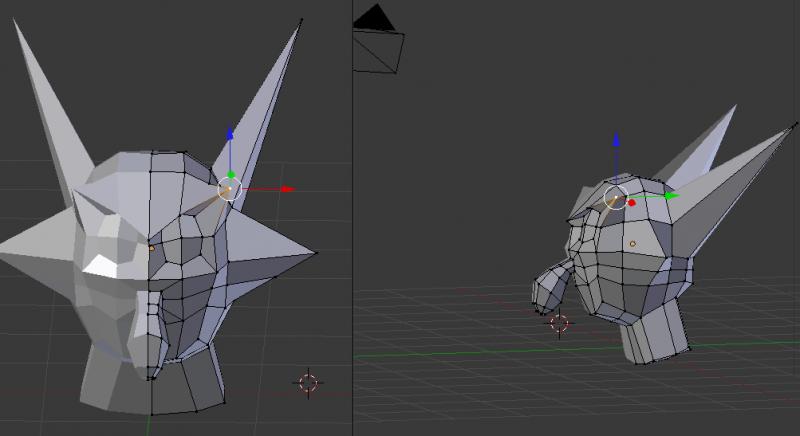Select orange origin dot on nose in left viewport

click(x=152, y=248)
